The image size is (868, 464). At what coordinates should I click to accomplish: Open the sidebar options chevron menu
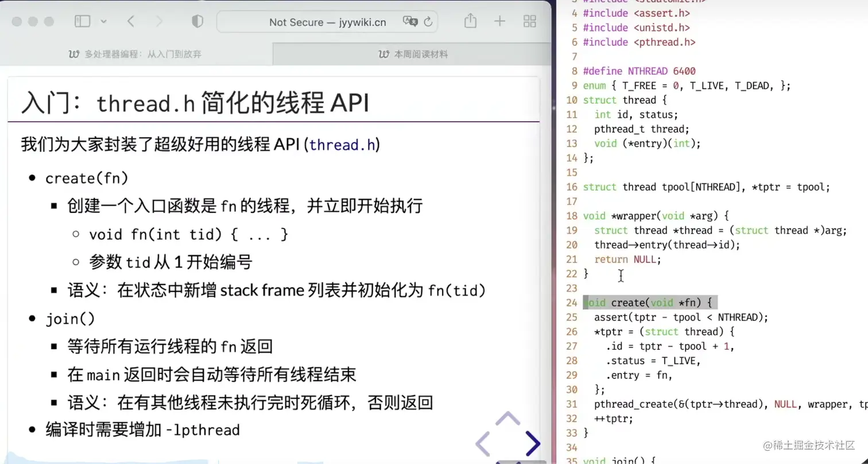coord(103,22)
